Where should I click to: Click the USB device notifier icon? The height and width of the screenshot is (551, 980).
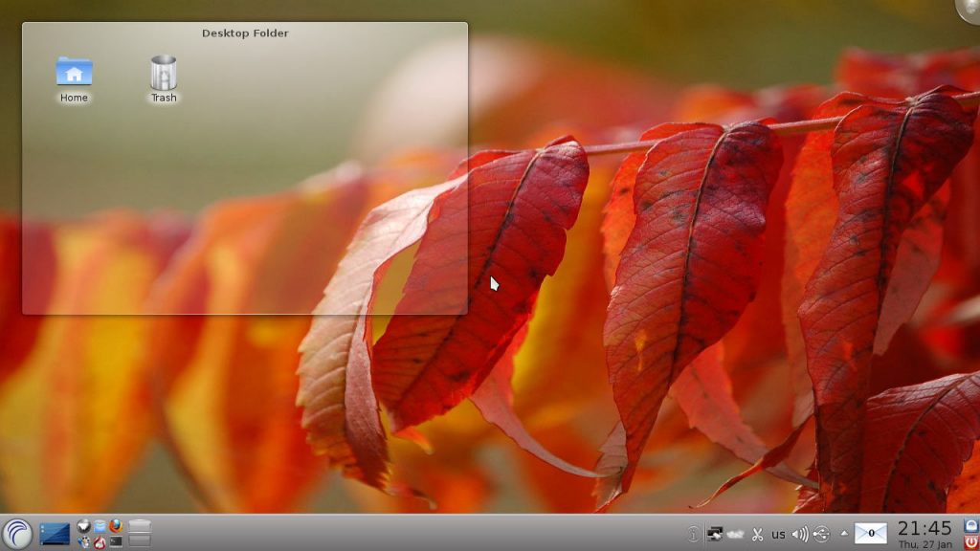point(821,534)
